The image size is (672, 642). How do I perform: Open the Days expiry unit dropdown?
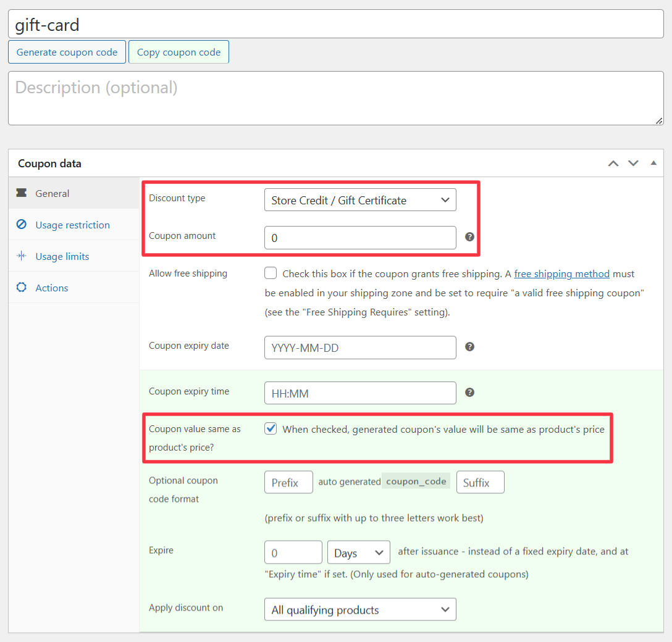coord(358,552)
